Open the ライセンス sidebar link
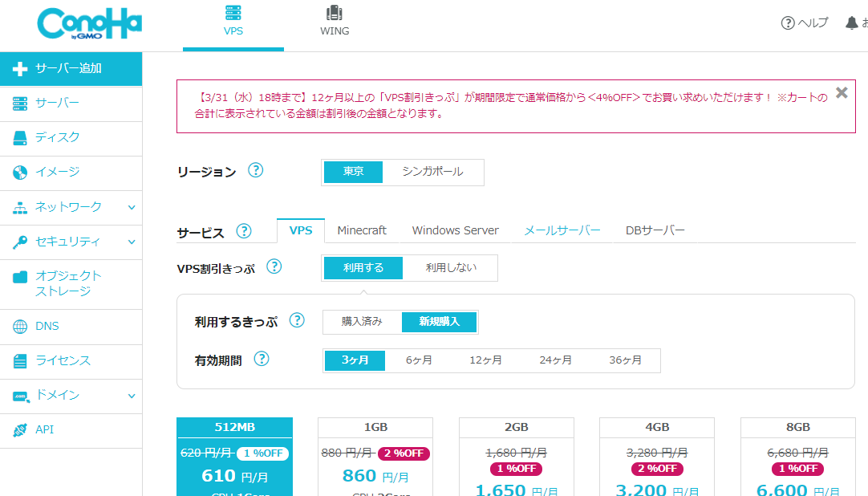868x496 pixels. (x=71, y=361)
